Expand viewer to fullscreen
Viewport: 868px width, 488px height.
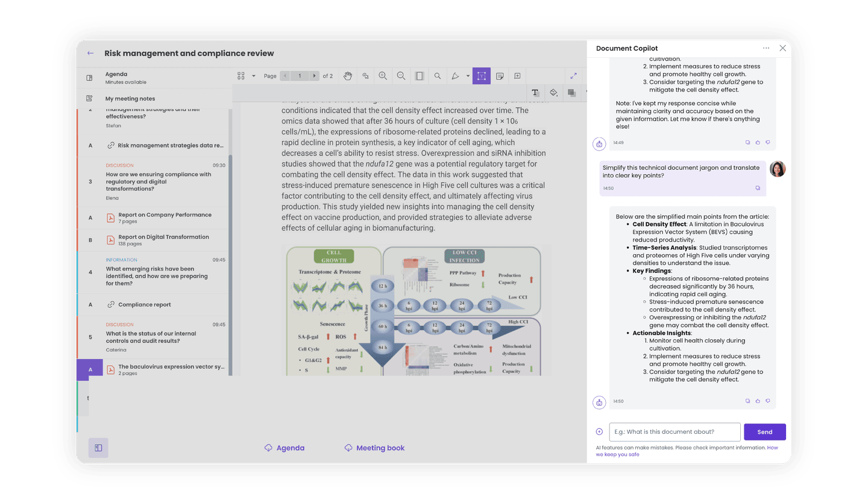pos(573,76)
